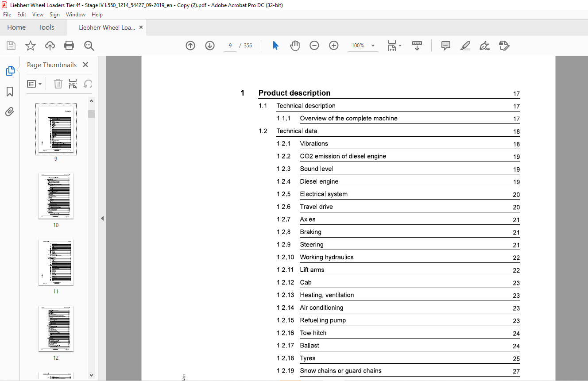Open the Sign document pen icon

coord(484,46)
